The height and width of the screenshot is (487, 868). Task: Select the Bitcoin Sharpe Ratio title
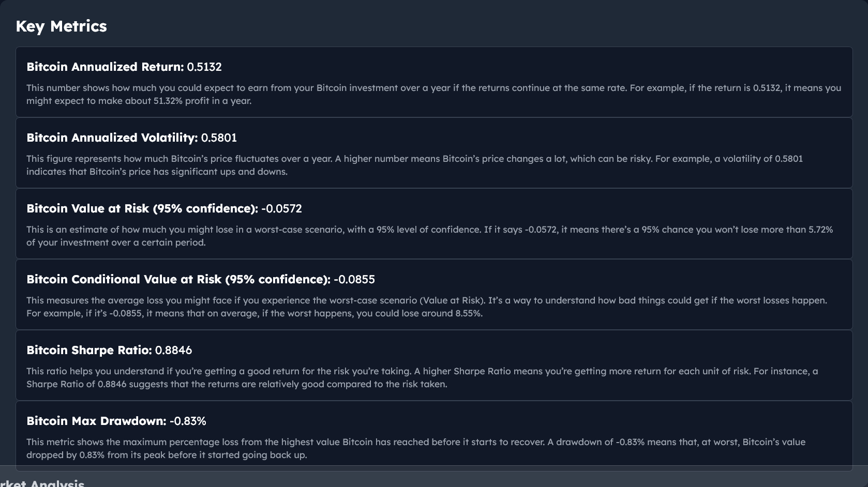(89, 350)
